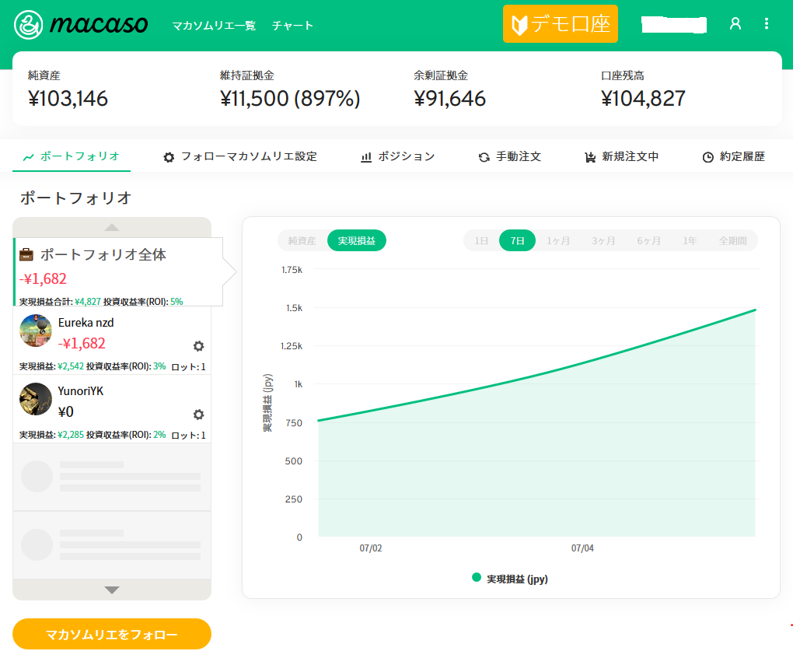The height and width of the screenshot is (672, 793).
Task: Open the 約定履歴 tab
Action: pos(733,156)
